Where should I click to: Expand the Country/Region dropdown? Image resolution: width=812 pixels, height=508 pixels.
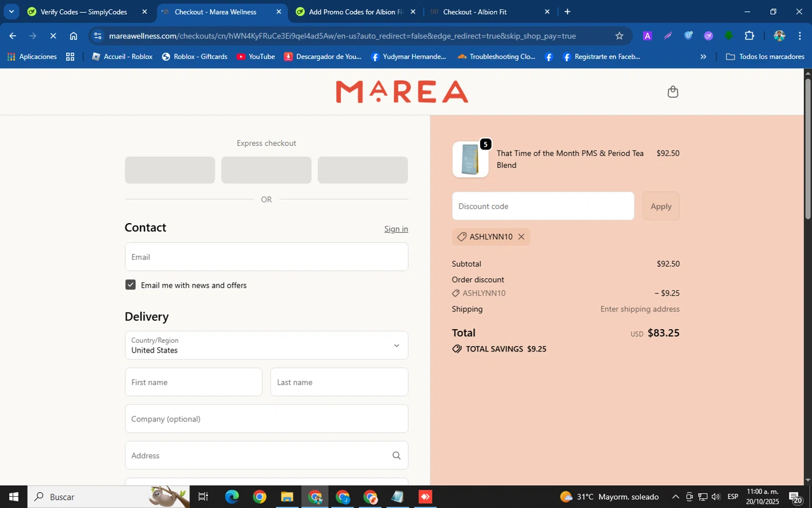(x=266, y=345)
